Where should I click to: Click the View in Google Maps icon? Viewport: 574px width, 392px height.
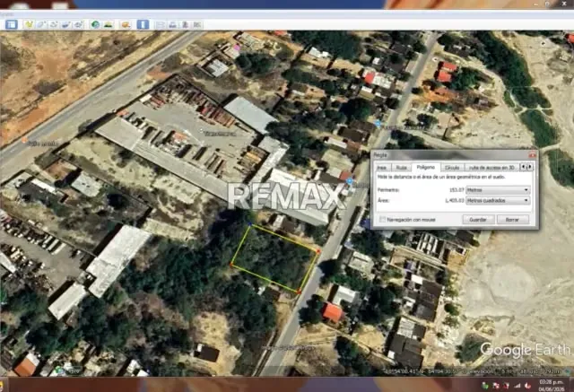point(197,24)
